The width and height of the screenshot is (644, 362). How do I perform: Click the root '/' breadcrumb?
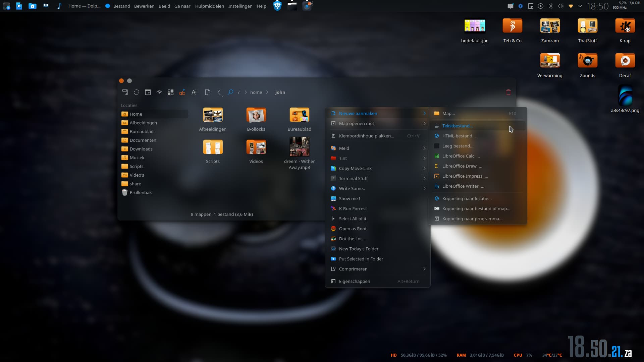(x=239, y=92)
